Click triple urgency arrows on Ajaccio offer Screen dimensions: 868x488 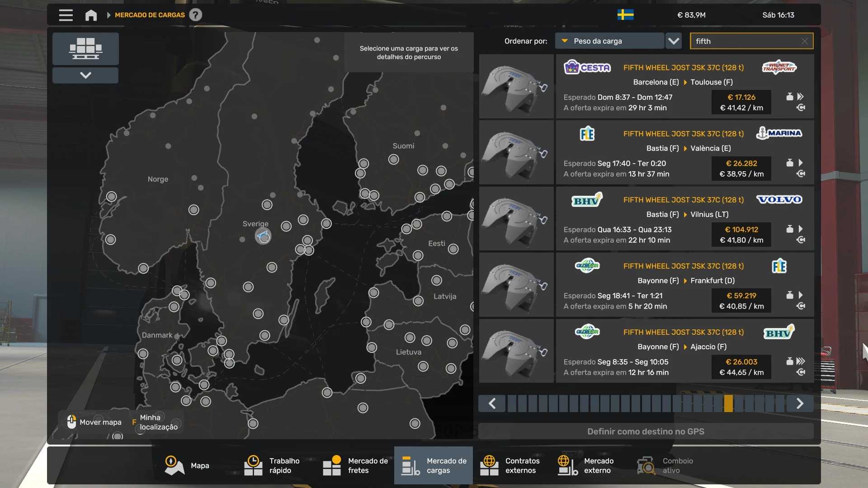(801, 361)
